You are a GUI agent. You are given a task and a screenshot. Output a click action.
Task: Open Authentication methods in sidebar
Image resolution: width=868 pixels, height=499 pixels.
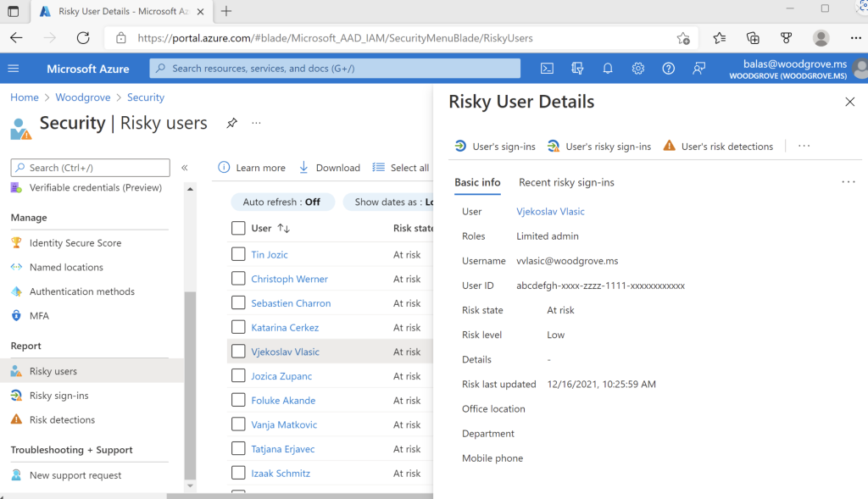[x=82, y=291]
